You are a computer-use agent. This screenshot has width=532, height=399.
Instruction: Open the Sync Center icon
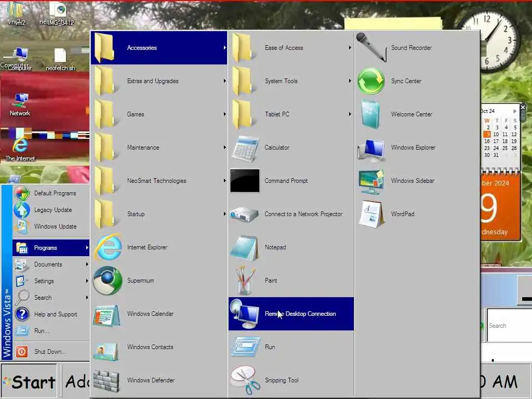click(x=370, y=81)
